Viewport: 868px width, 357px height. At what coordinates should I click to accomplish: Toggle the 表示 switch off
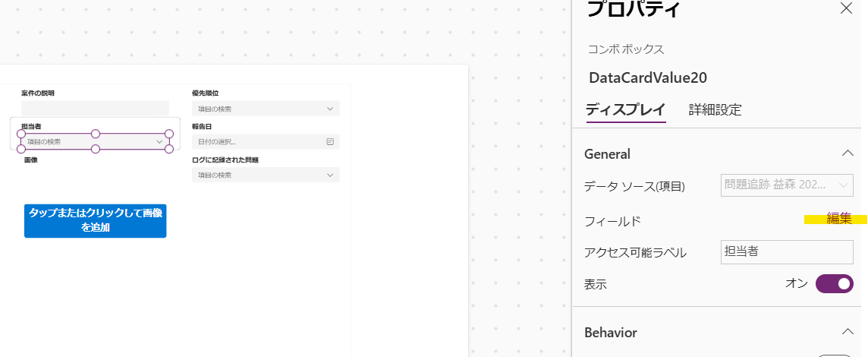click(x=834, y=284)
